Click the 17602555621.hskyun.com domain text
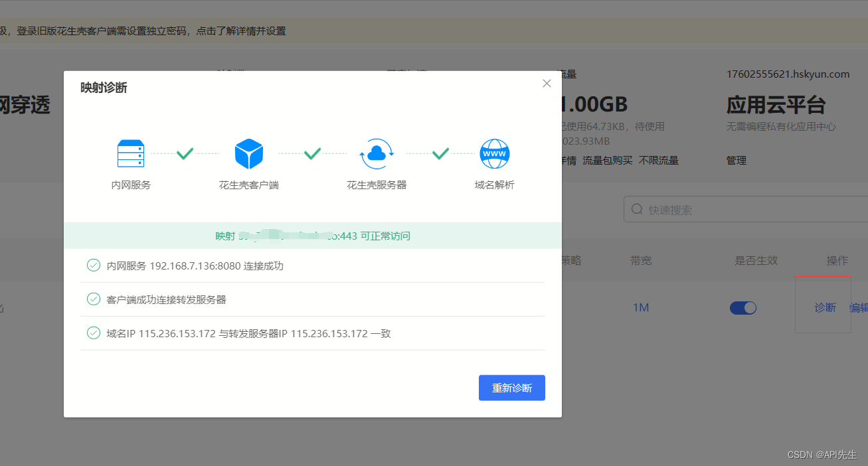 pyautogui.click(x=788, y=74)
